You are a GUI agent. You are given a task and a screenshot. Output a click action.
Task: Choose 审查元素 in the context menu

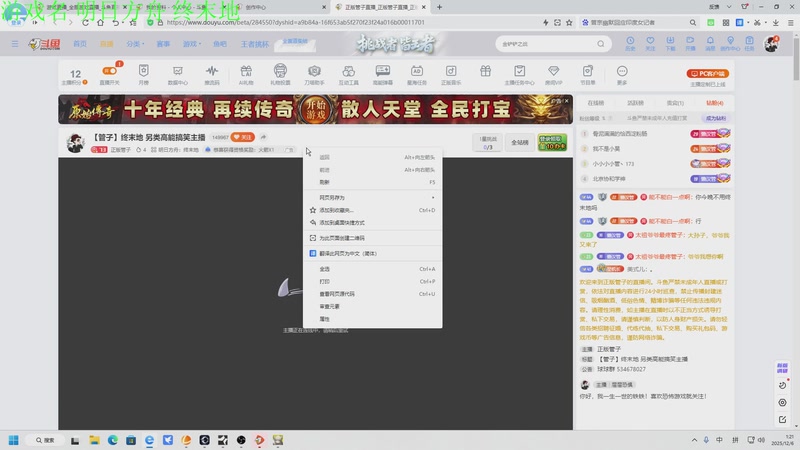372,307
